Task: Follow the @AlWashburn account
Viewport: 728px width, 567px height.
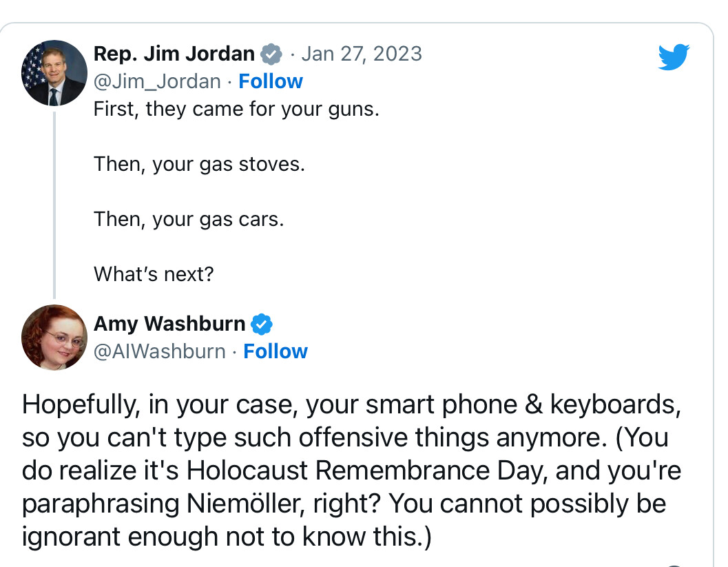Action: click(x=275, y=351)
